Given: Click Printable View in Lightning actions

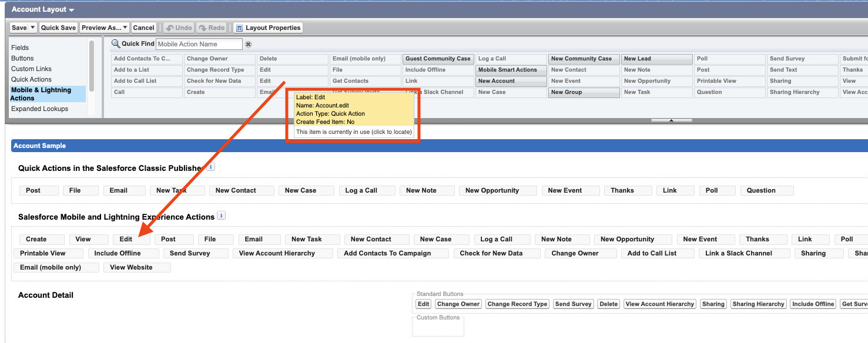Looking at the screenshot, I should point(48,253).
